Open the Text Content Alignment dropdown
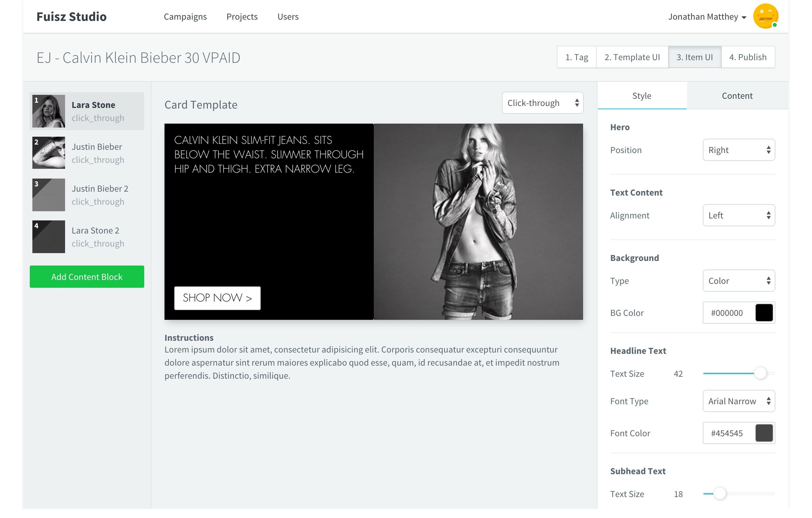Screen dimensions: 812x518 click(738, 215)
